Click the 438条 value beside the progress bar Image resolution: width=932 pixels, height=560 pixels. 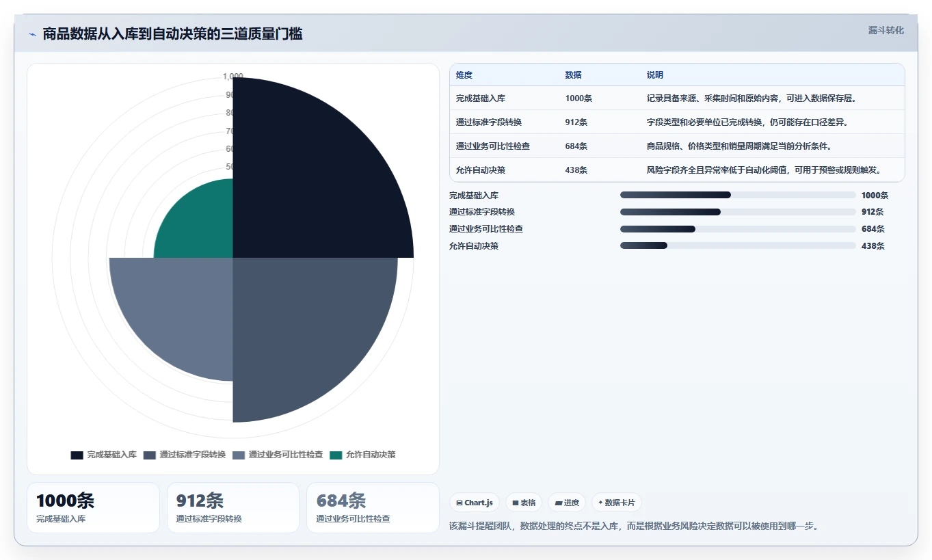click(873, 245)
